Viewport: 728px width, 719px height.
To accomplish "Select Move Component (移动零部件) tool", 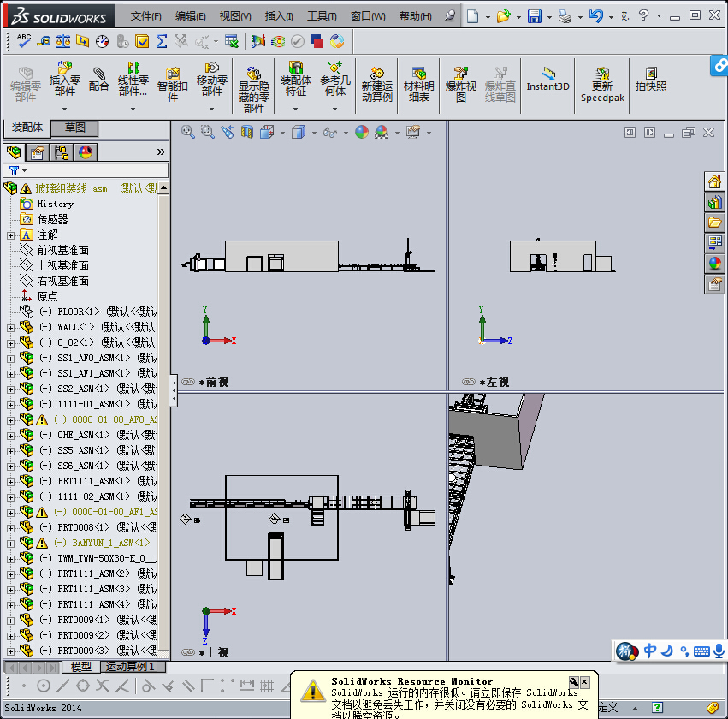I will 211,79.
